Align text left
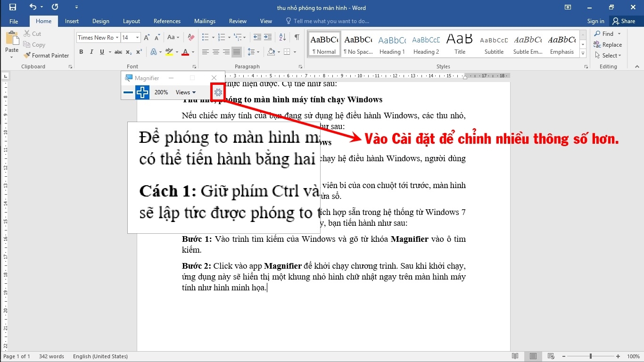This screenshot has width=644, height=362. pyautogui.click(x=206, y=52)
